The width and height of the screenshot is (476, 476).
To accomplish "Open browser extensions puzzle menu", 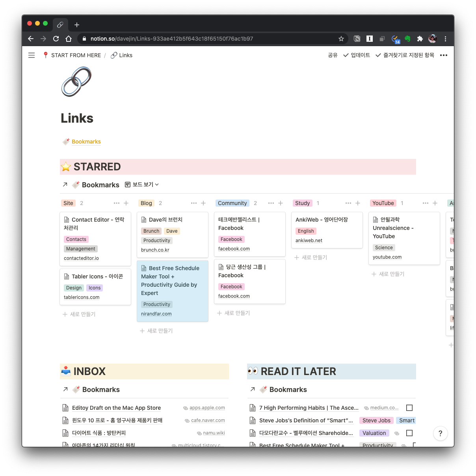I will coord(420,39).
